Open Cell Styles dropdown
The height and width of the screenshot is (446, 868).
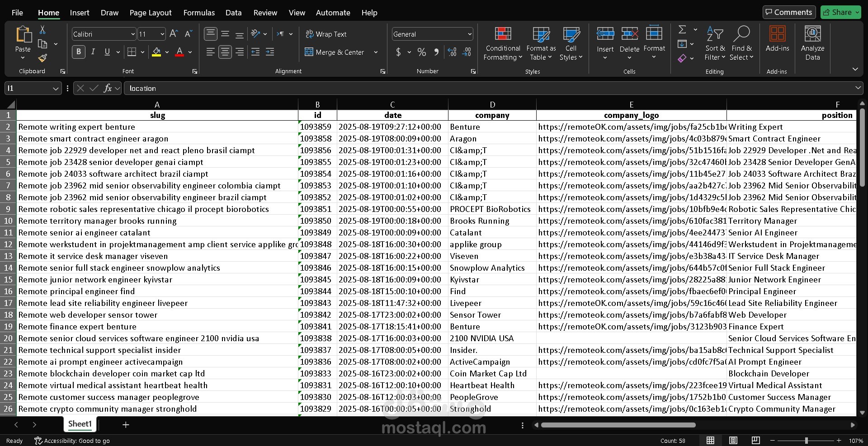click(571, 43)
